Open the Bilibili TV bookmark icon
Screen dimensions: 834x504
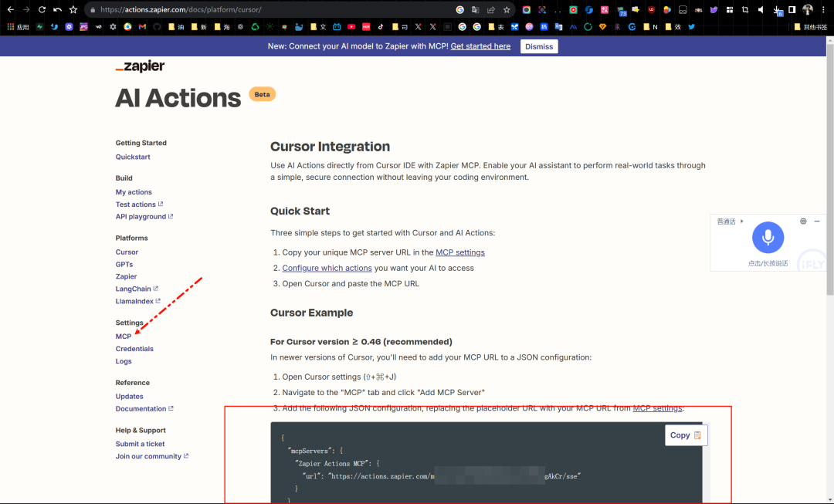[x=337, y=26]
